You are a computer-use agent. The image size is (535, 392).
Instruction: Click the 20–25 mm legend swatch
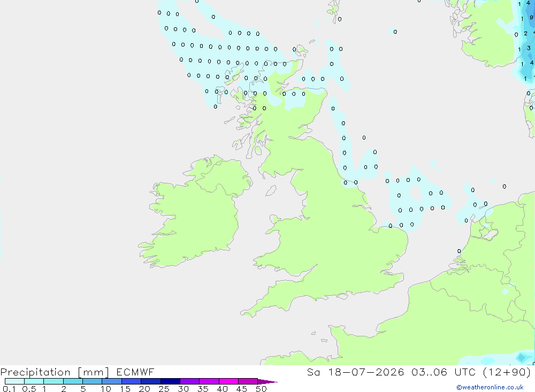[150, 381]
